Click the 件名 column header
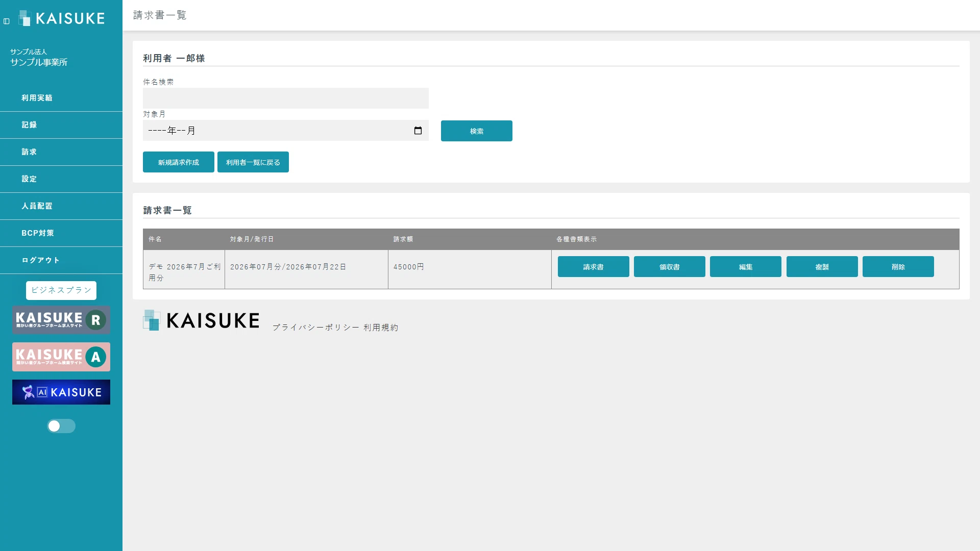This screenshot has width=980, height=551. pyautogui.click(x=184, y=239)
